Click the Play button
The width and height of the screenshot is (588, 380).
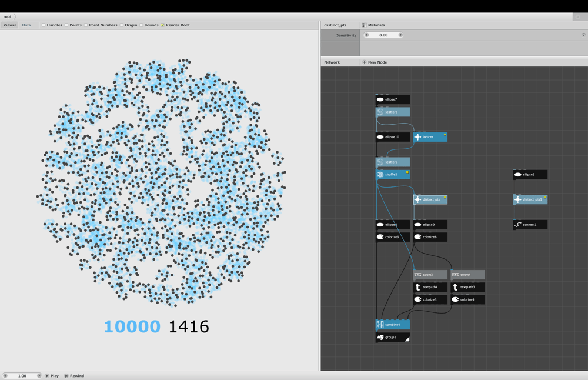(52, 376)
